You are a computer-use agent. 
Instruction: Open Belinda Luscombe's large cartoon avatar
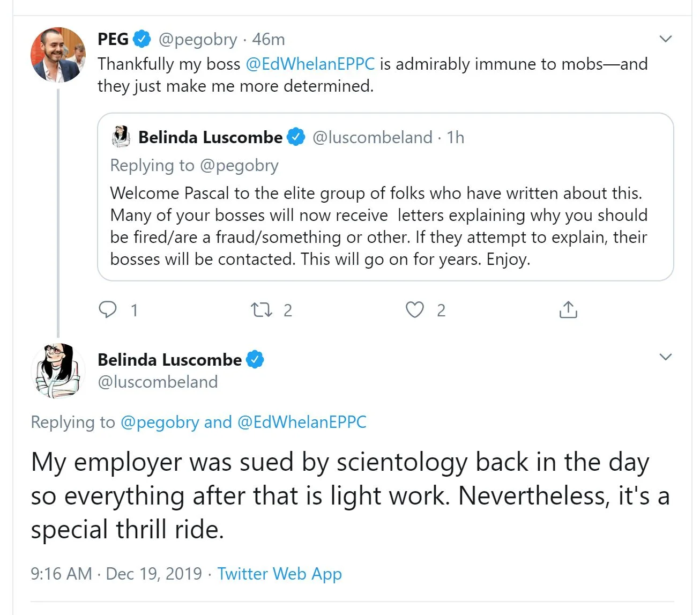click(x=58, y=371)
